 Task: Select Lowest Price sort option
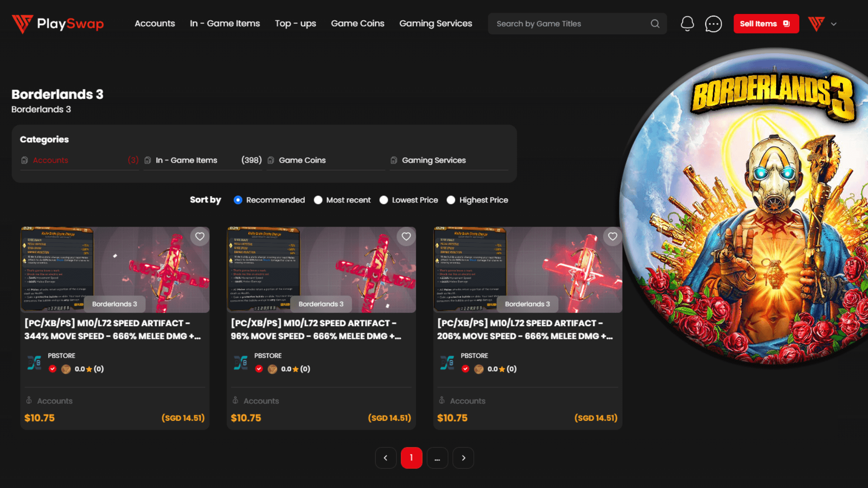(384, 200)
